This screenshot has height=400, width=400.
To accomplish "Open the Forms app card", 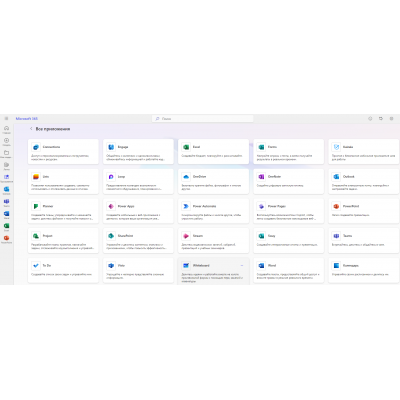I will 289,152.
